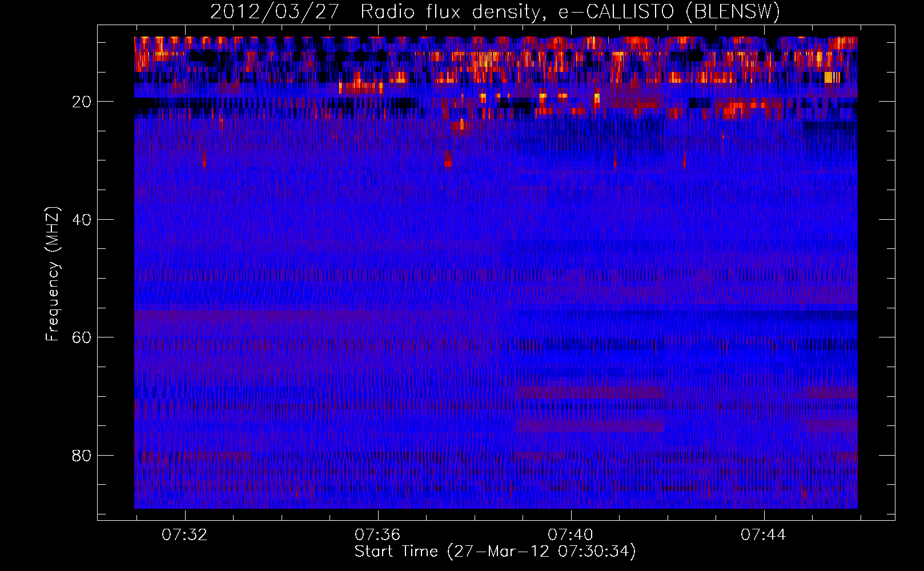Click the 07:32 time tick label
Screen dimensions: 924x571
(x=184, y=535)
